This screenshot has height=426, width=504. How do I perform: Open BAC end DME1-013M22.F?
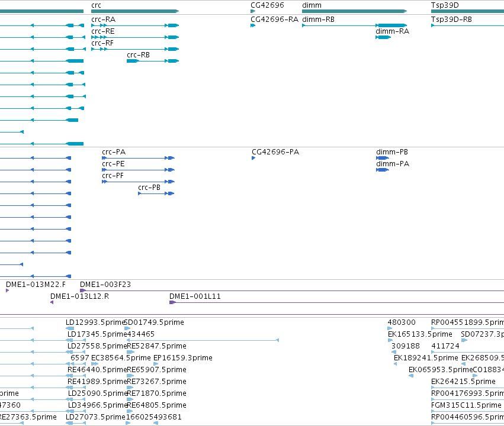click(x=36, y=285)
